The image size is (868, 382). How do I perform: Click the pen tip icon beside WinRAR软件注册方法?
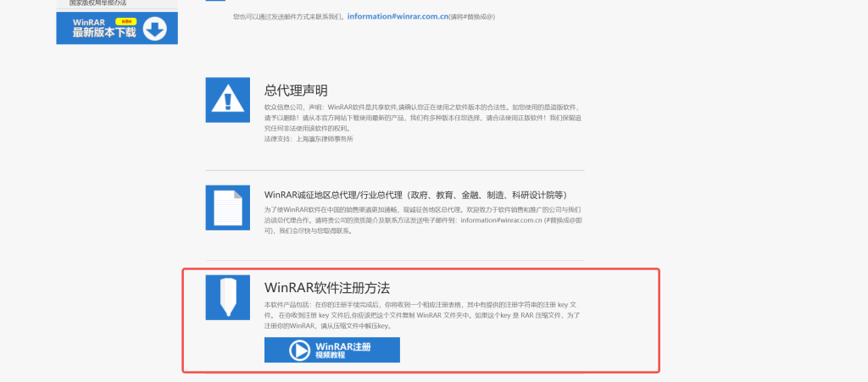coord(227,297)
